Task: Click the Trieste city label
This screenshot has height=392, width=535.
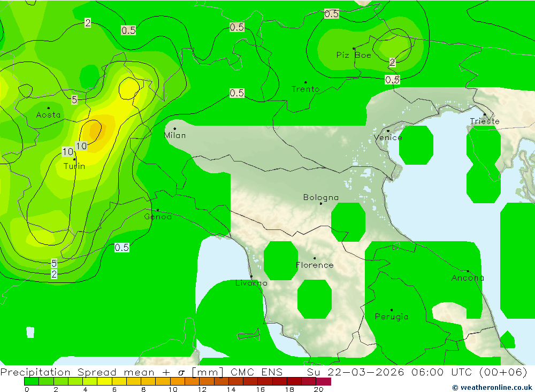Action: coord(485,121)
